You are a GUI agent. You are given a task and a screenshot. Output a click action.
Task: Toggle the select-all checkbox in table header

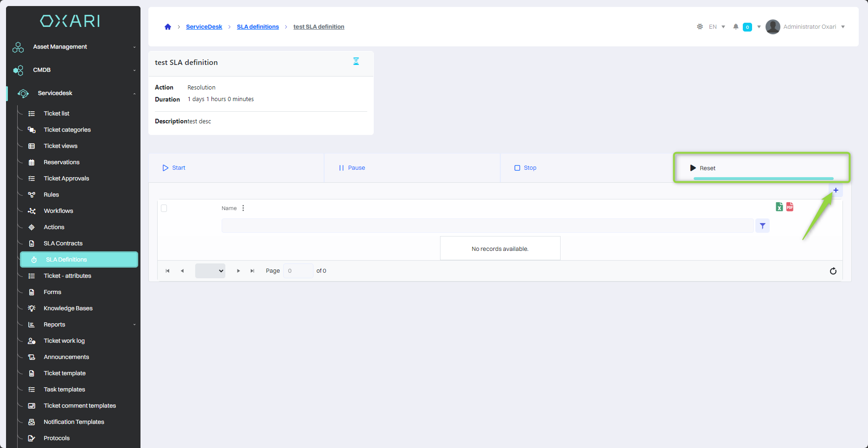point(164,208)
